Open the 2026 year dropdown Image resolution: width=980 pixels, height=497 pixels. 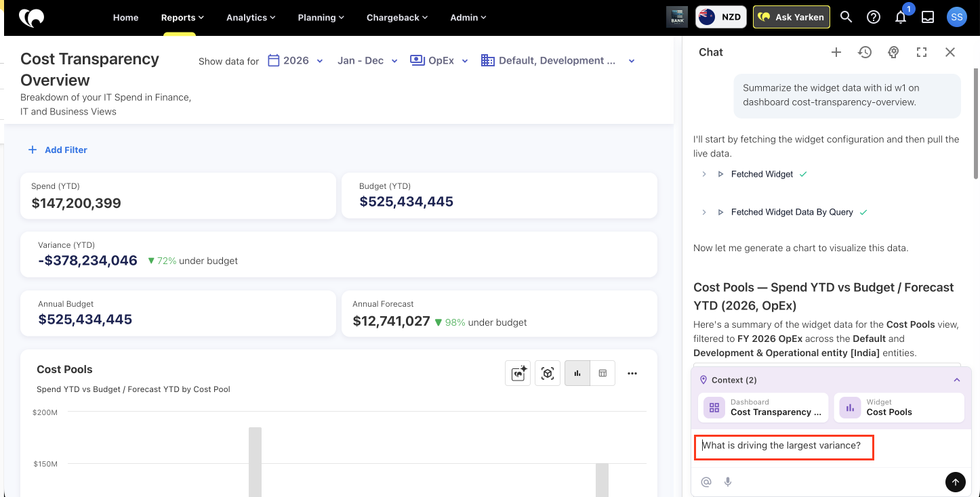(x=295, y=60)
